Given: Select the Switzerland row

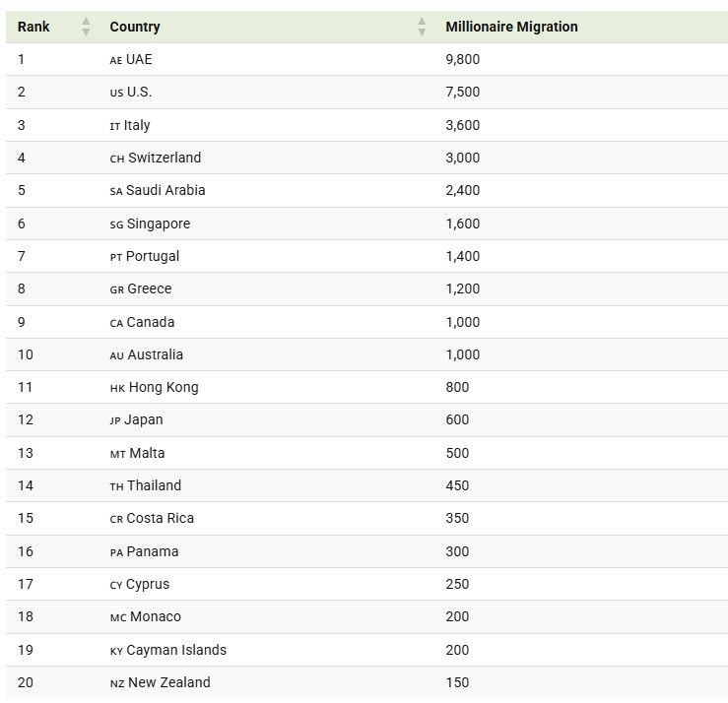Looking at the screenshot, I should click(366, 158).
